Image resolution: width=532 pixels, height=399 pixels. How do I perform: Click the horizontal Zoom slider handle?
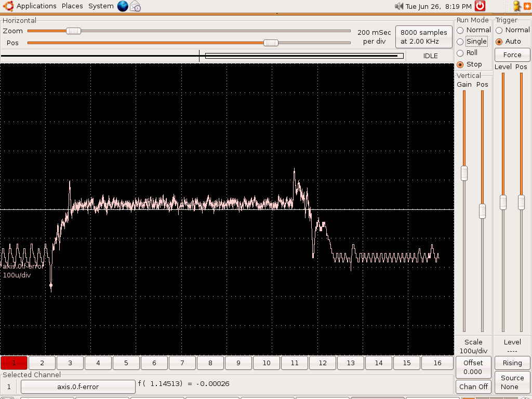tap(73, 31)
